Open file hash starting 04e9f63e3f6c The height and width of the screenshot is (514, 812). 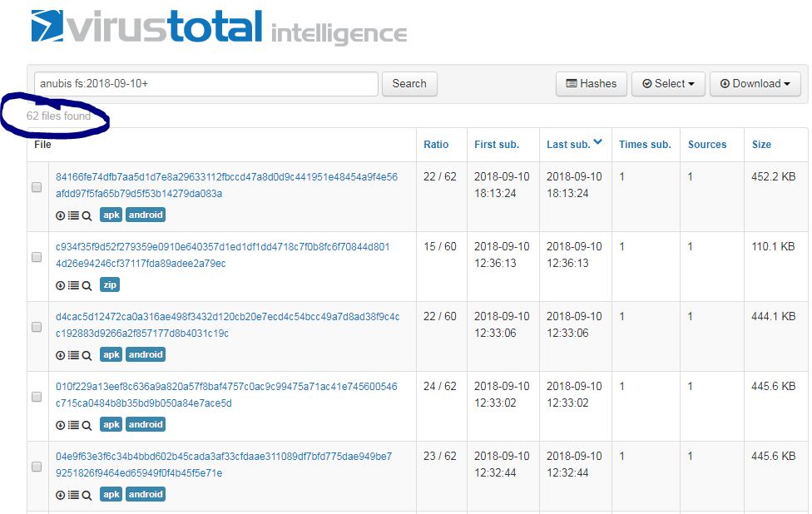pyautogui.click(x=224, y=464)
